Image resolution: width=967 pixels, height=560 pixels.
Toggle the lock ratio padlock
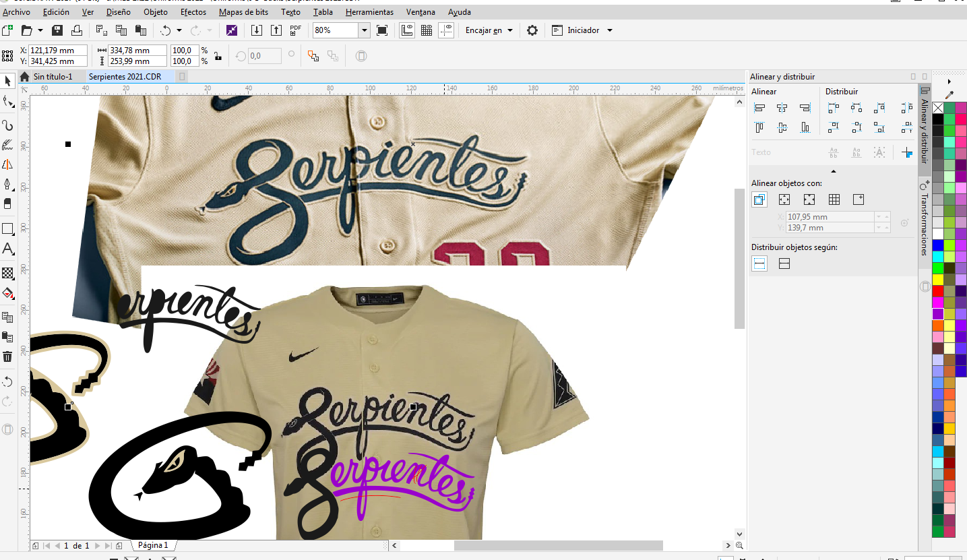218,56
